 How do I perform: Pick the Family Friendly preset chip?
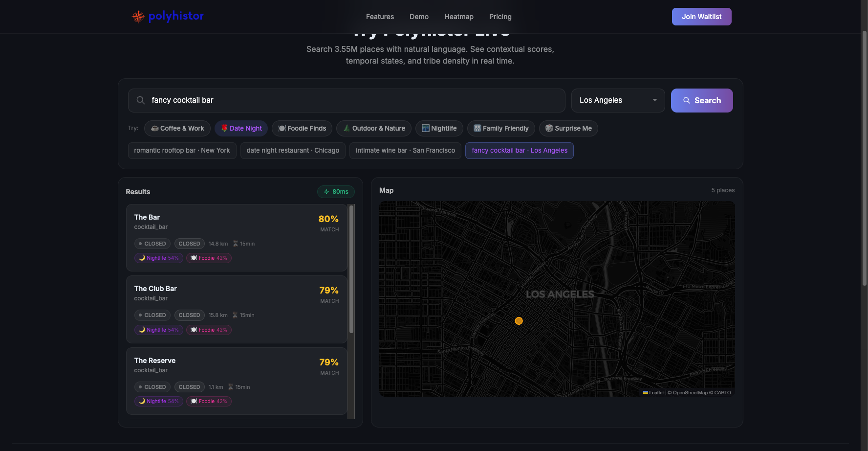point(501,128)
